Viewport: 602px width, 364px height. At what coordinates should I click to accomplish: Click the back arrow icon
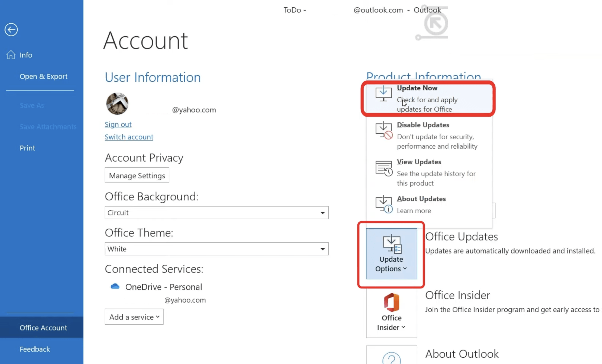point(11,30)
